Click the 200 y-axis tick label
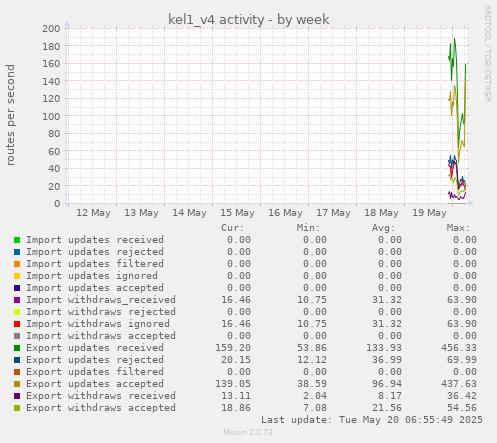 (x=51, y=29)
